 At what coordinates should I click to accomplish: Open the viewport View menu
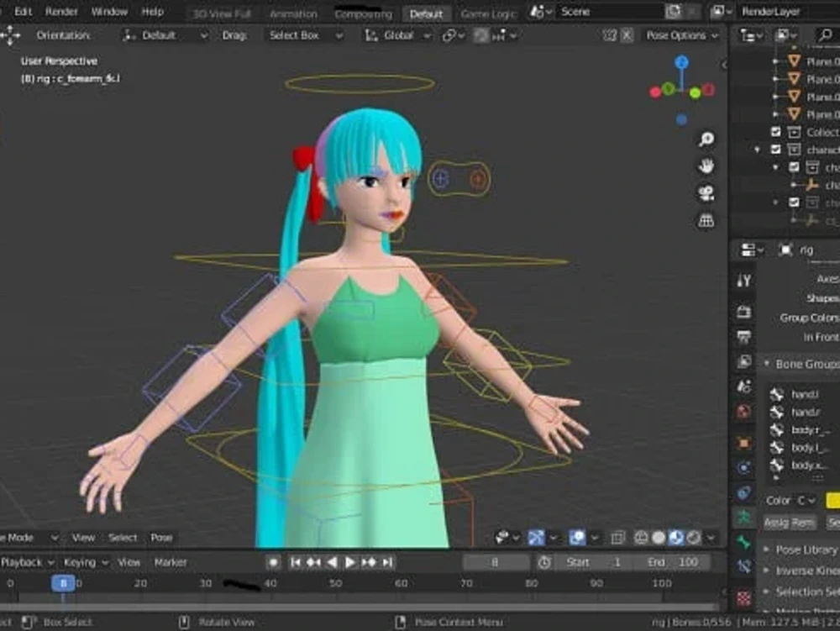pos(83,537)
